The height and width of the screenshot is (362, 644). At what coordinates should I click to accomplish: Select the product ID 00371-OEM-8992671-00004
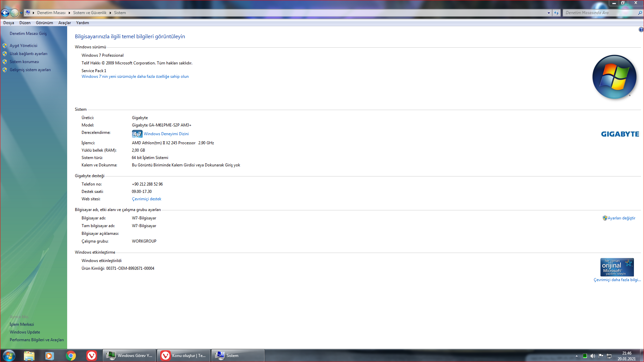tap(130, 268)
